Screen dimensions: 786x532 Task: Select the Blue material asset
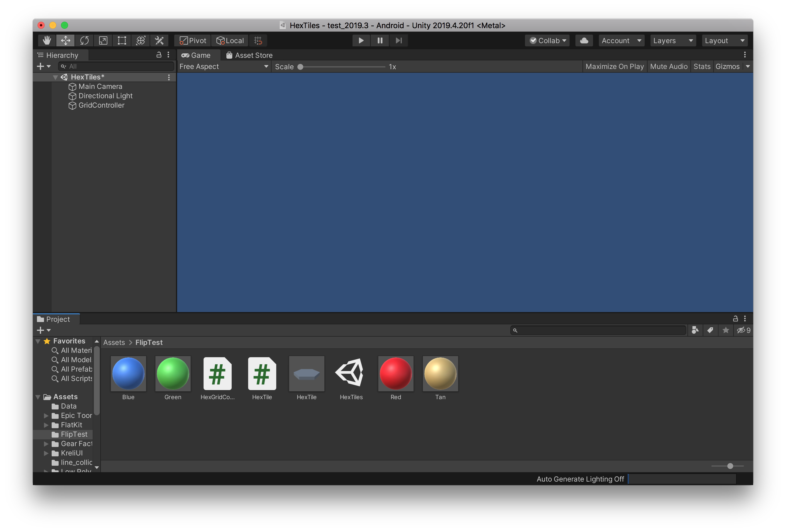[128, 378]
